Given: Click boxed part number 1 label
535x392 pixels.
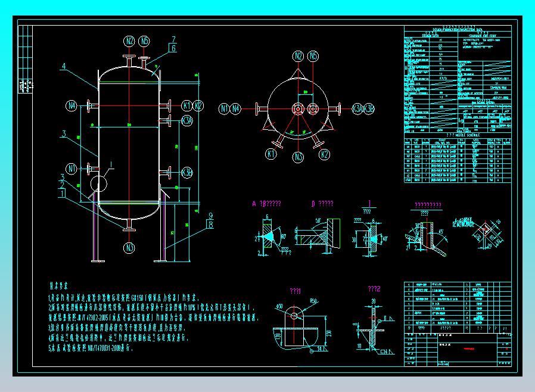Looking at the screenshot, I should coord(62,194).
